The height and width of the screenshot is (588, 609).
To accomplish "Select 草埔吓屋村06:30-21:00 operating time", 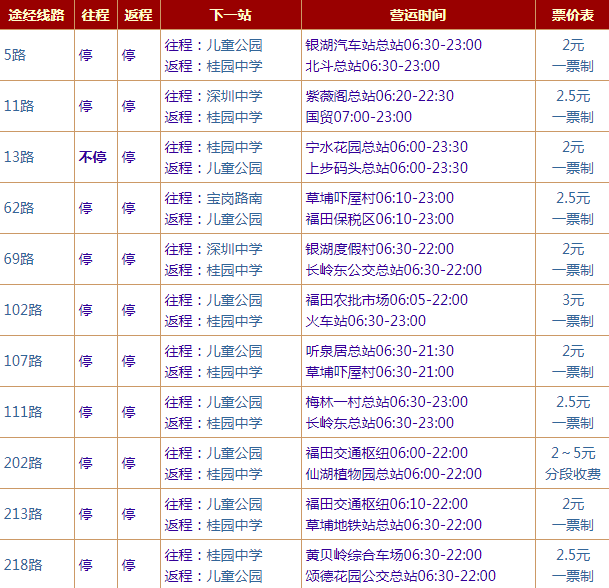I will point(379,372).
